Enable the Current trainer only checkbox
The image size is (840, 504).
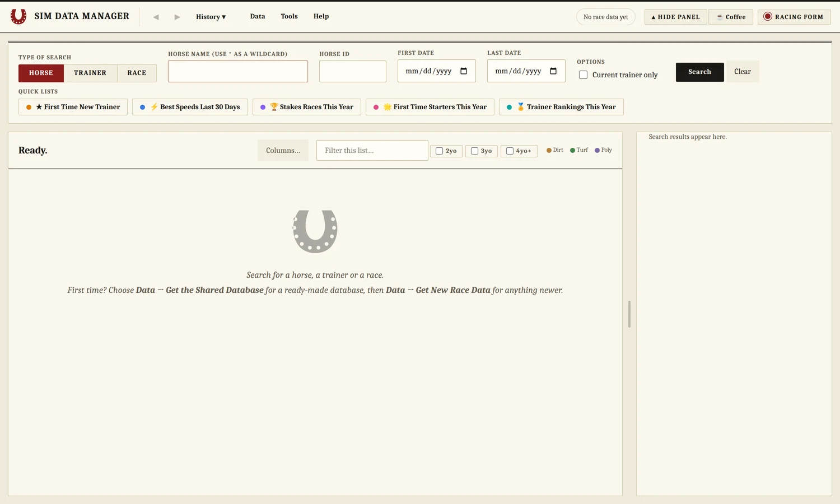[x=583, y=74]
